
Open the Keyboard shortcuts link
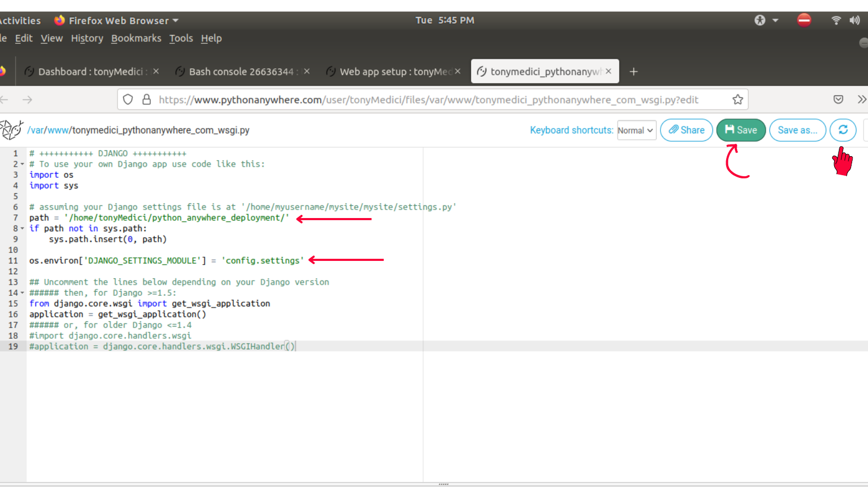pos(572,130)
